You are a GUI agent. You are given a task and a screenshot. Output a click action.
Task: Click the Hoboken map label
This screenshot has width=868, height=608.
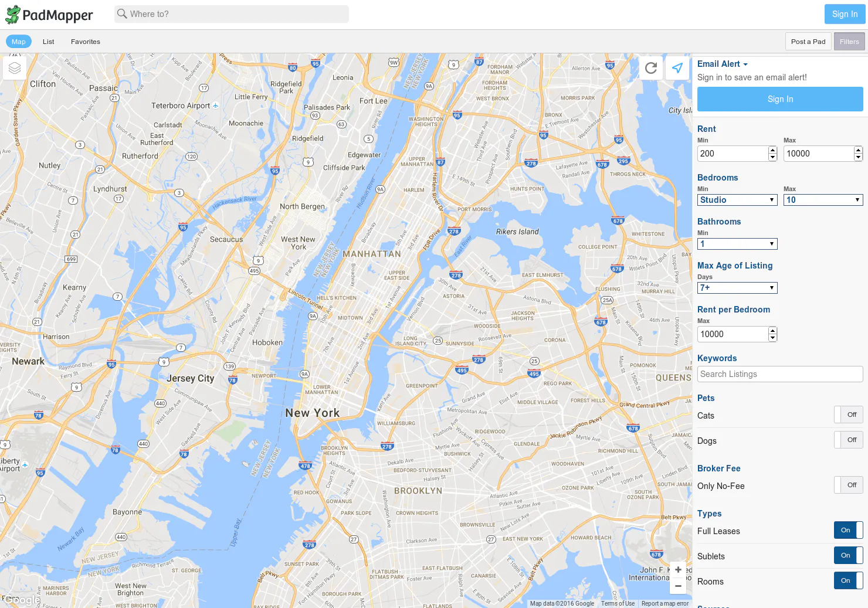coord(267,342)
